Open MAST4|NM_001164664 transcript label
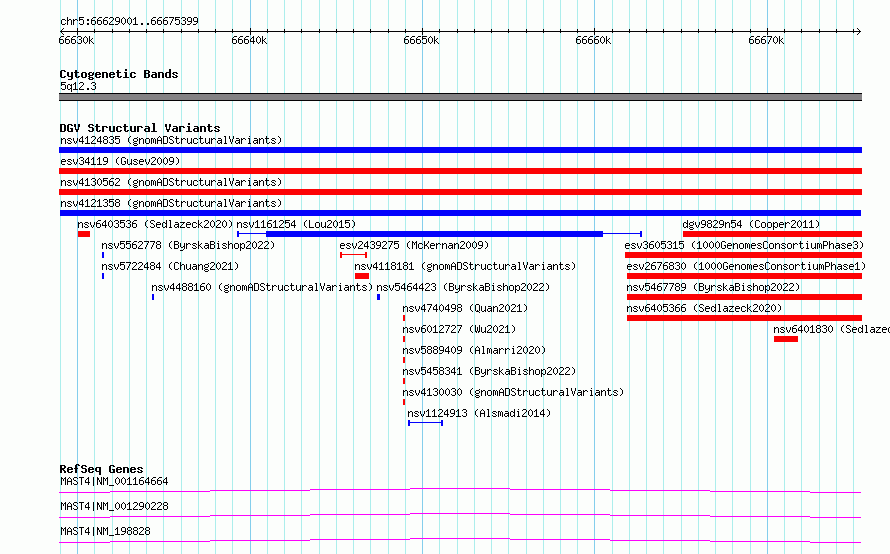This screenshot has height=554, width=890. (114, 481)
